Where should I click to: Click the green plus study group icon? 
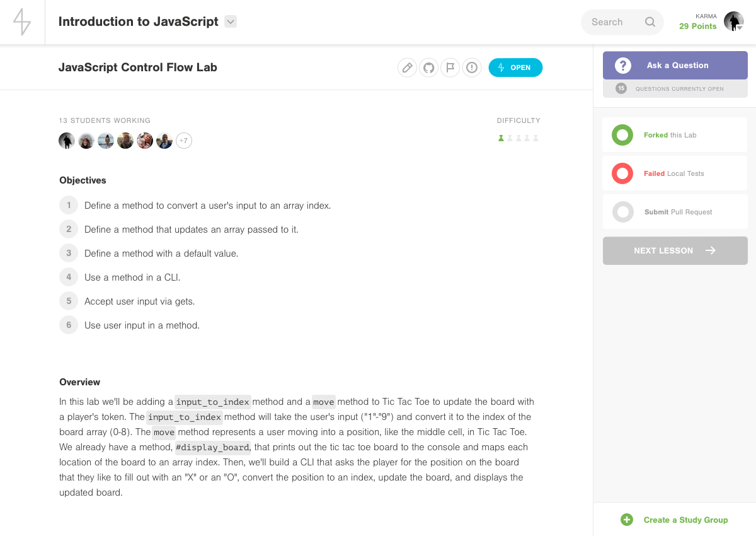click(626, 520)
